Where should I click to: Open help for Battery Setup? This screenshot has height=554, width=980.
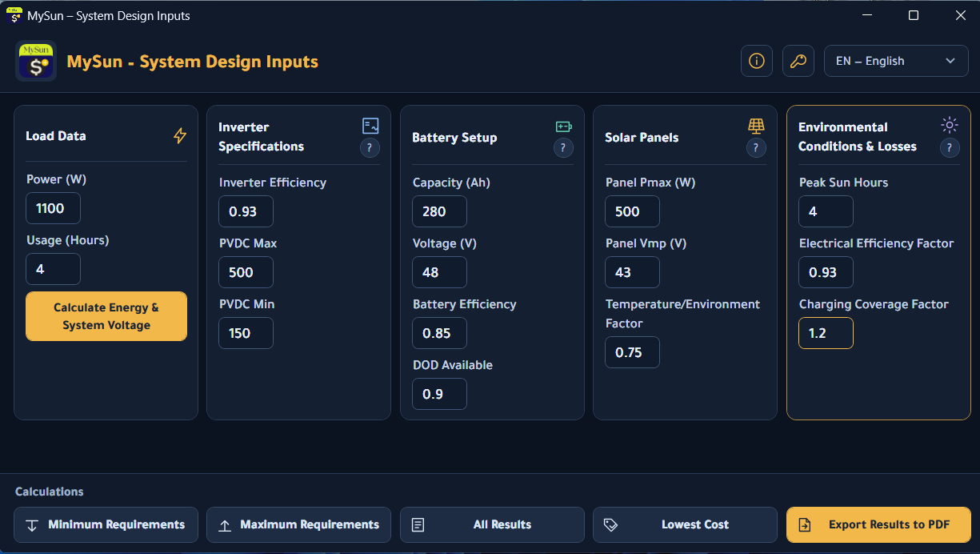[563, 147]
